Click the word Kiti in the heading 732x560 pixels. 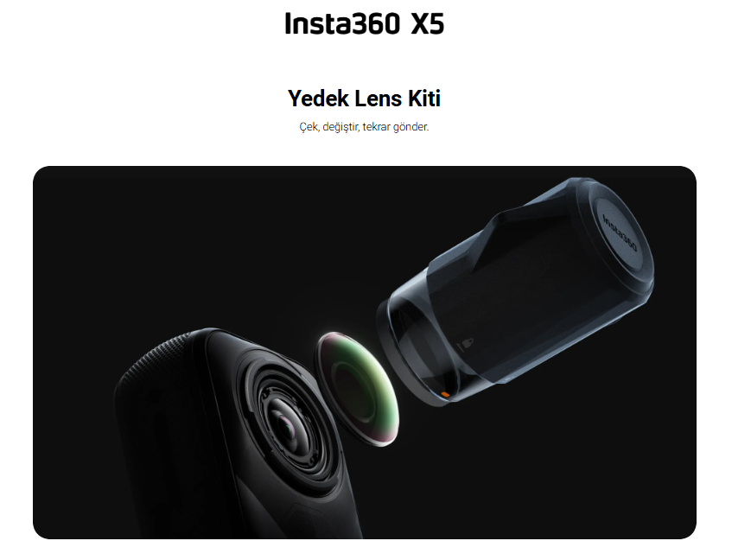point(424,99)
